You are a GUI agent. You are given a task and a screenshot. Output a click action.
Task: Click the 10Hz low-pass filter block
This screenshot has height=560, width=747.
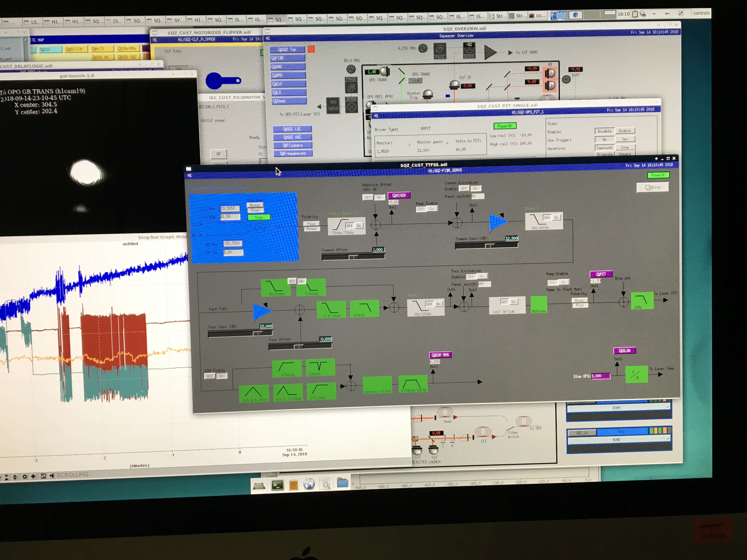[x=642, y=300]
